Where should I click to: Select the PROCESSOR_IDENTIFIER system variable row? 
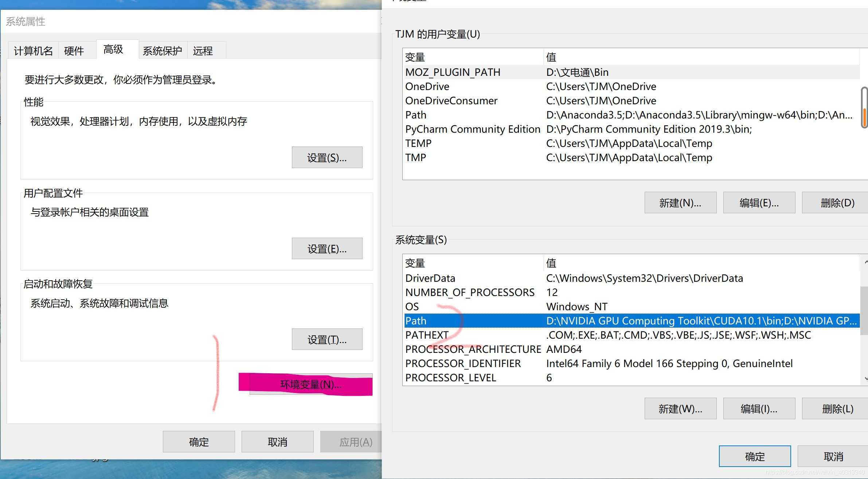(632, 363)
